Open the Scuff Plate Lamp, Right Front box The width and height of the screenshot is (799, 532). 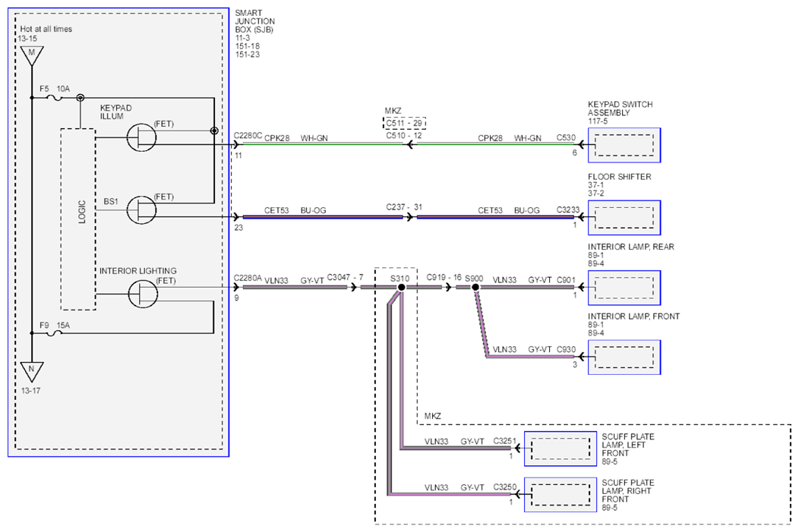[x=561, y=494]
